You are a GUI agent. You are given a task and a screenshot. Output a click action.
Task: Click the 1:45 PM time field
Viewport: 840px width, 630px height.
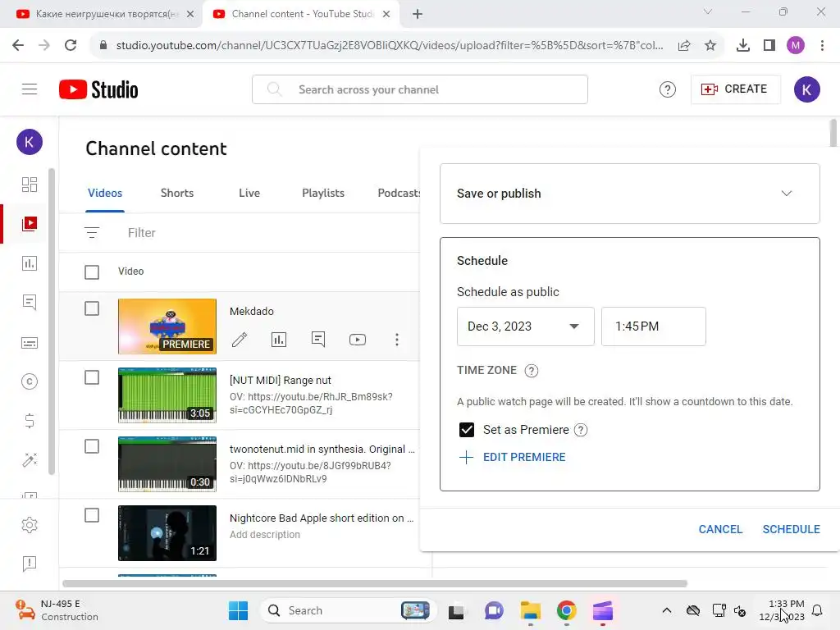coord(654,326)
